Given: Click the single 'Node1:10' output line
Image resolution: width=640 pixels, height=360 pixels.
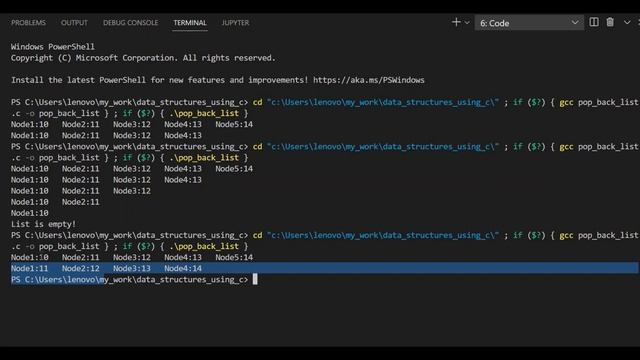Looking at the screenshot, I should click(x=29, y=213).
